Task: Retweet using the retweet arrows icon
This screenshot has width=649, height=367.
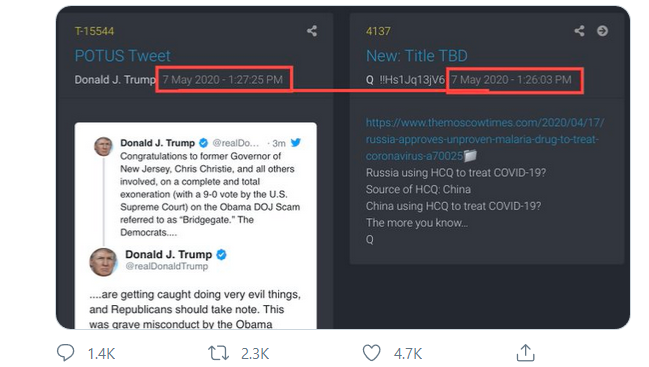Action: tap(218, 353)
